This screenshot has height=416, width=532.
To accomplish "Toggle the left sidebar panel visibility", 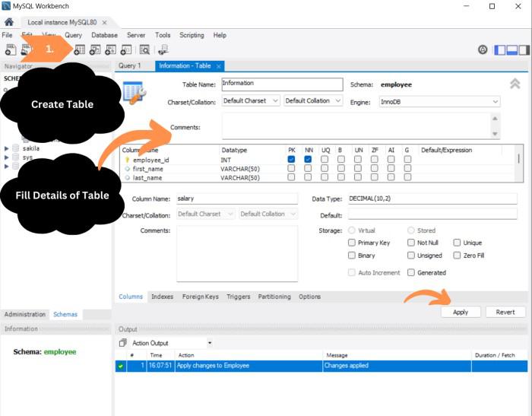I will [500, 50].
